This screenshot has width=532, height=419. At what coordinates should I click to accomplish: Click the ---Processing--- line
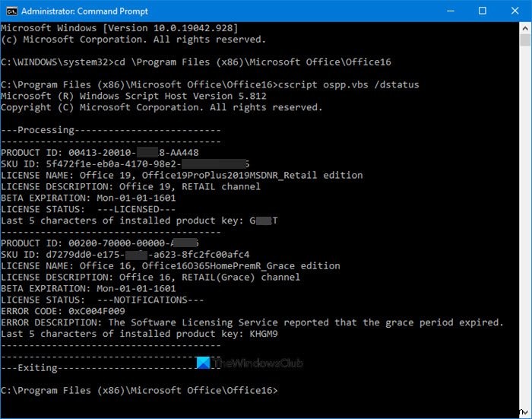click(111, 130)
